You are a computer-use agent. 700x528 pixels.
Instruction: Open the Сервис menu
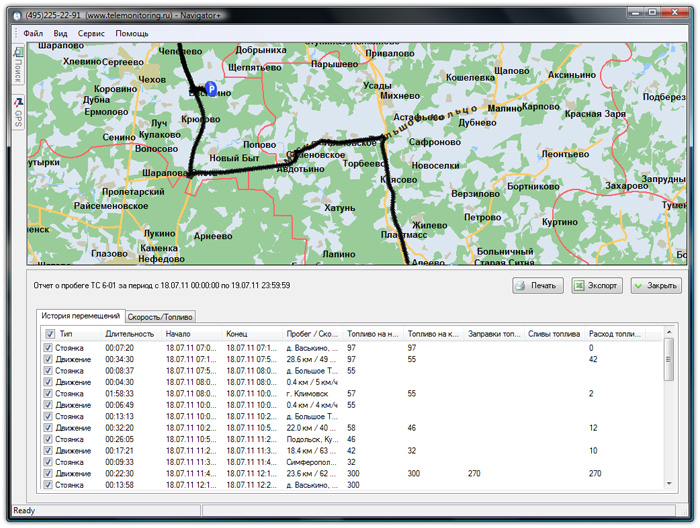point(91,33)
